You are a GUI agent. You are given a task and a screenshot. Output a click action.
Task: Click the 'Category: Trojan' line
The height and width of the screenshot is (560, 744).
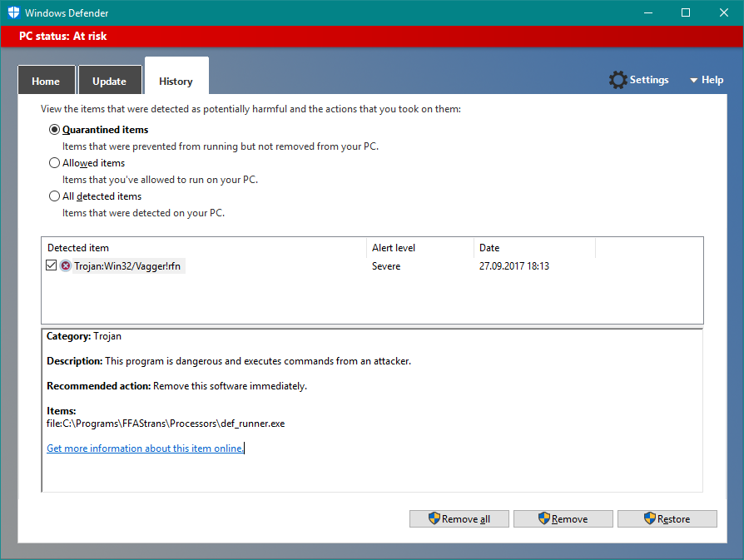pos(84,336)
